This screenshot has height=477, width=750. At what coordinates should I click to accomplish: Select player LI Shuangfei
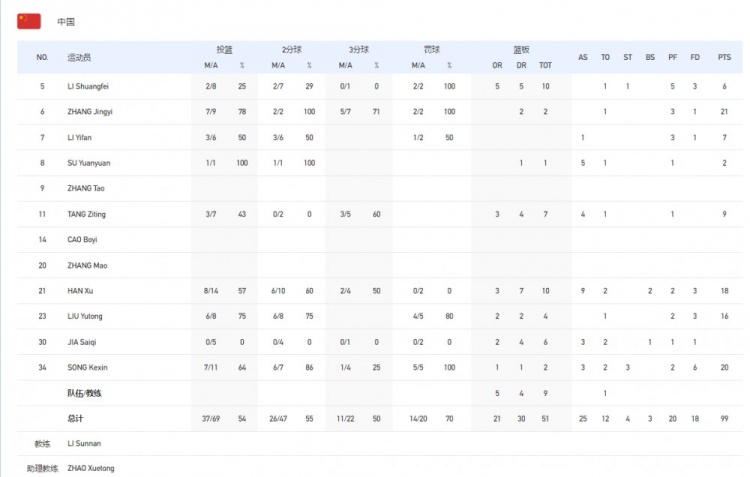tap(88, 86)
